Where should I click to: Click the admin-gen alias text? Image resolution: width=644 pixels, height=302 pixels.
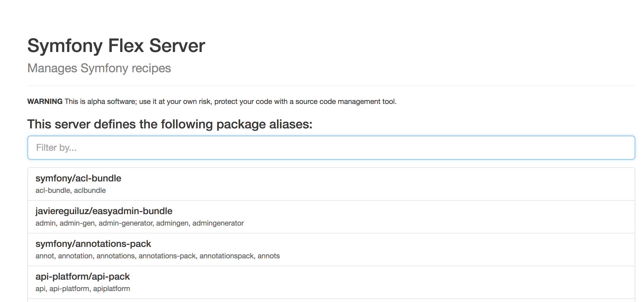(x=77, y=223)
